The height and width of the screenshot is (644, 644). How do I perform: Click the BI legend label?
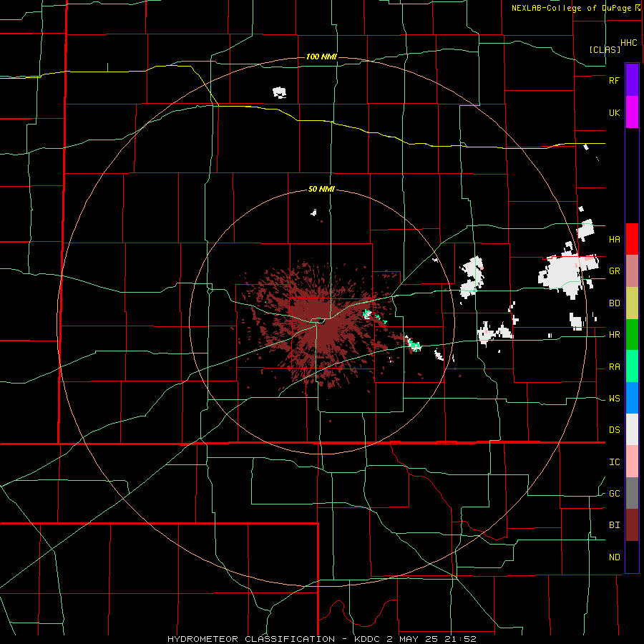coord(614,525)
